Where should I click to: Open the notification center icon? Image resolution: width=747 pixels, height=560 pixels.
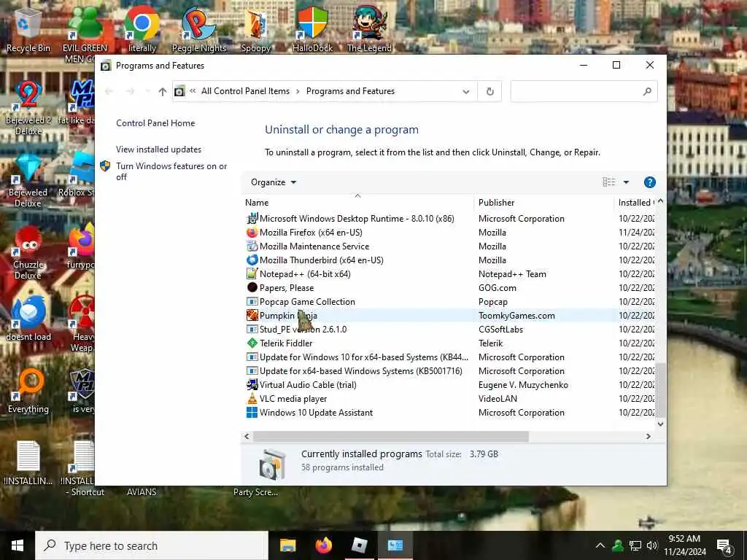(724, 546)
